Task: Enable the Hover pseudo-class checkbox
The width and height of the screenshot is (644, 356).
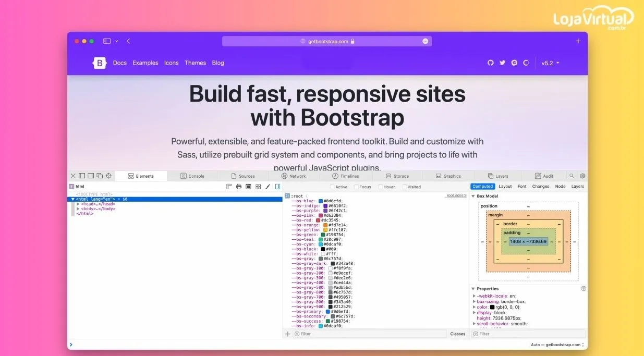Action: [380, 187]
